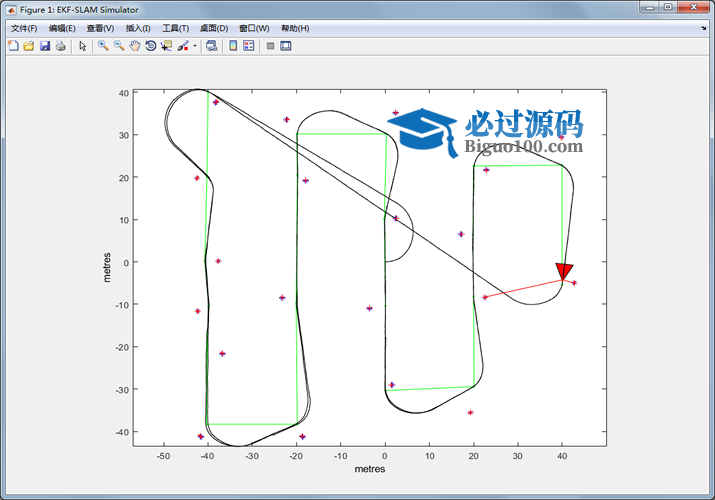
Task: Click the y-axis label 'metres'
Action: [x=107, y=268]
